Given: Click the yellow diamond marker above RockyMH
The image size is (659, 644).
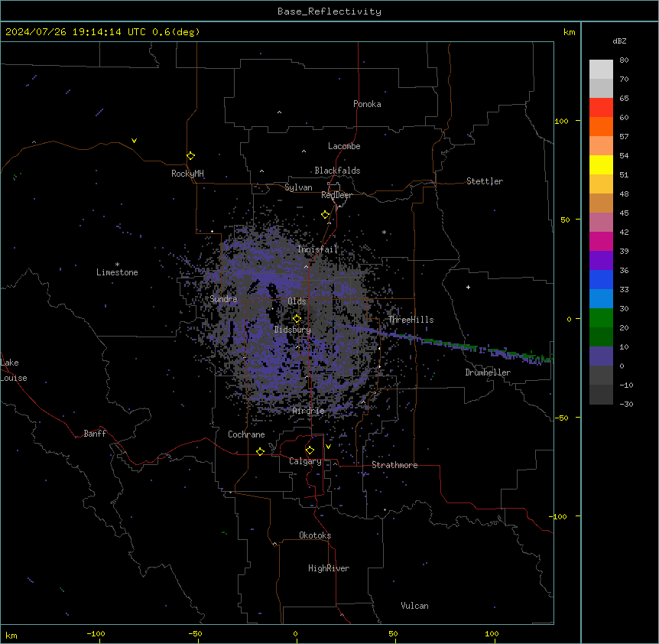Looking at the screenshot, I should click(190, 155).
